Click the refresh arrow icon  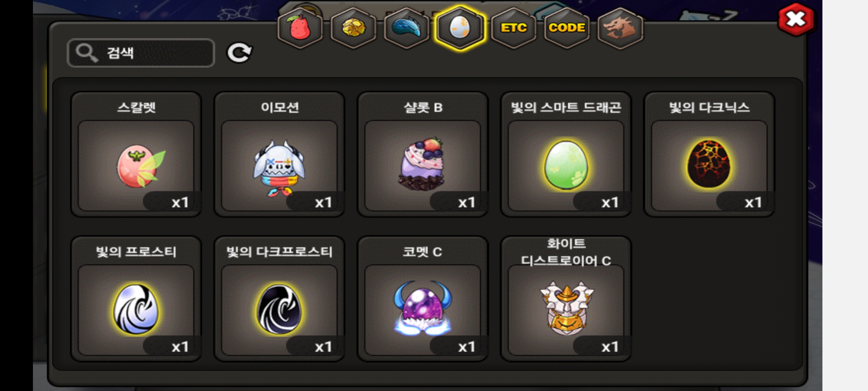[x=239, y=53]
